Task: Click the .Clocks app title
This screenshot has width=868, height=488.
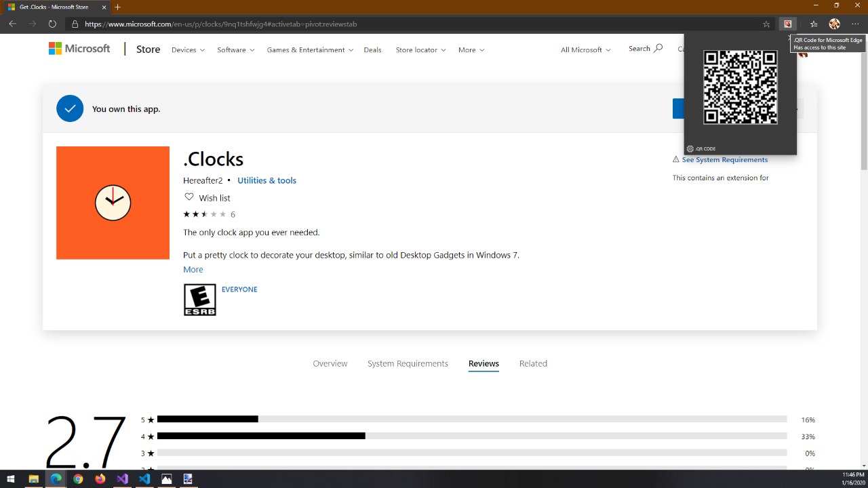Action: [x=213, y=159]
